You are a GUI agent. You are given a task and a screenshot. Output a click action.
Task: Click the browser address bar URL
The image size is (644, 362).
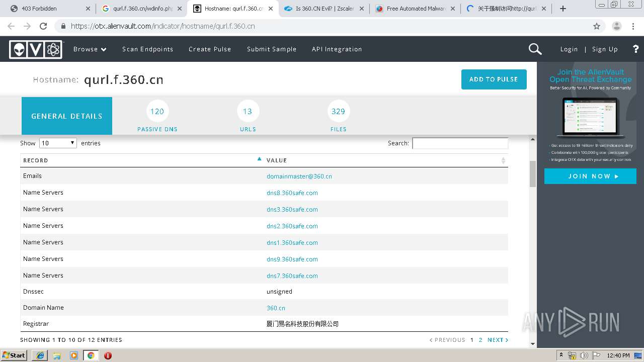pos(163,26)
